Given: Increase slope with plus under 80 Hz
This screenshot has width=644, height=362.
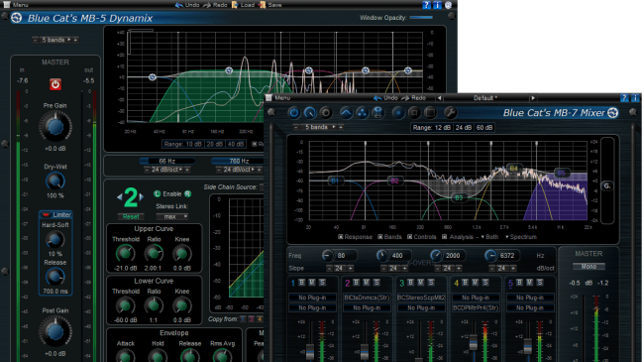Looking at the screenshot, I should pos(351,268).
